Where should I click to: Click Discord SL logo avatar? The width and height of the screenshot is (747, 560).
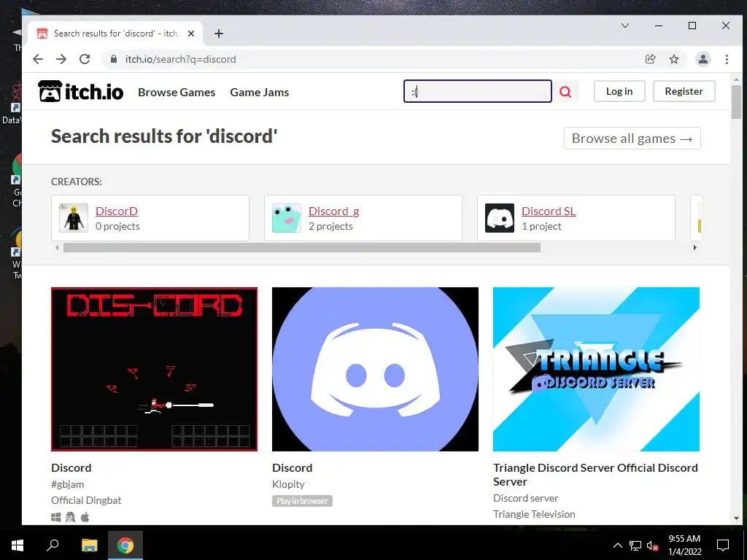coord(499,218)
